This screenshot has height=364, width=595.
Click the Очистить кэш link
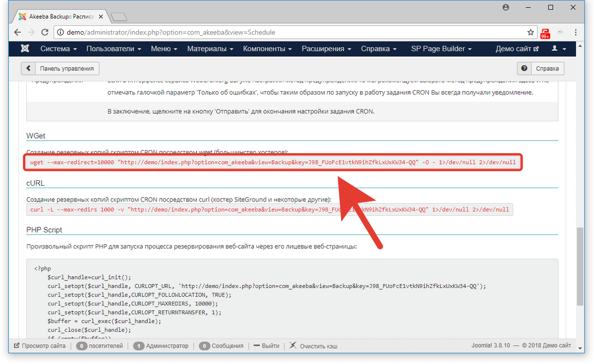[318, 346]
